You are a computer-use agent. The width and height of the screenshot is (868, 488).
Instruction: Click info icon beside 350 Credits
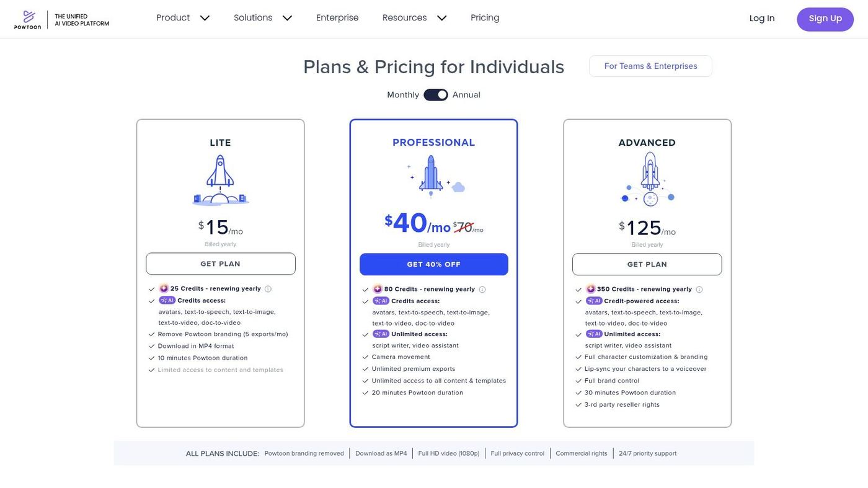tap(699, 290)
